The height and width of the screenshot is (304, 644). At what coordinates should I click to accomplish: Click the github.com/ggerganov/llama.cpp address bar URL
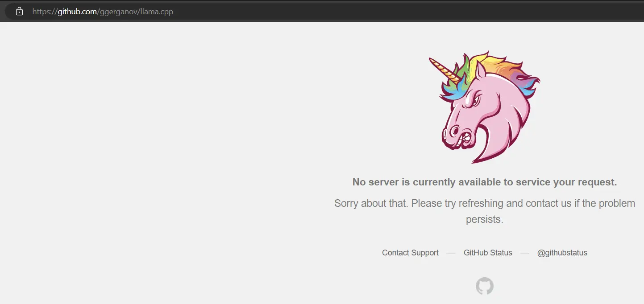(103, 12)
